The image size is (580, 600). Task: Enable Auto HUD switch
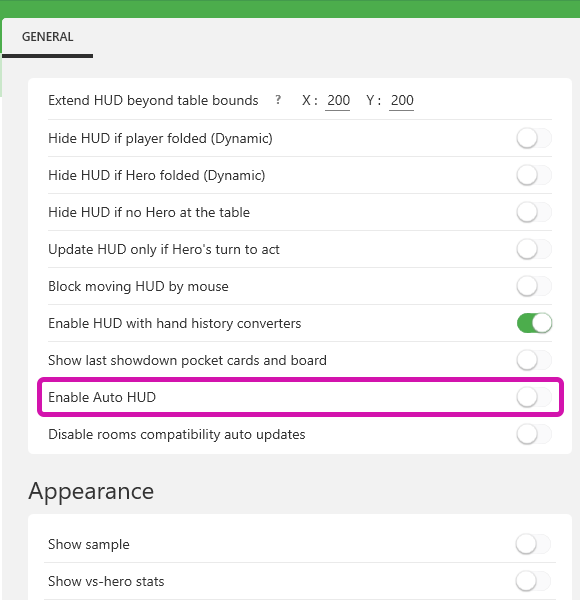tap(534, 397)
